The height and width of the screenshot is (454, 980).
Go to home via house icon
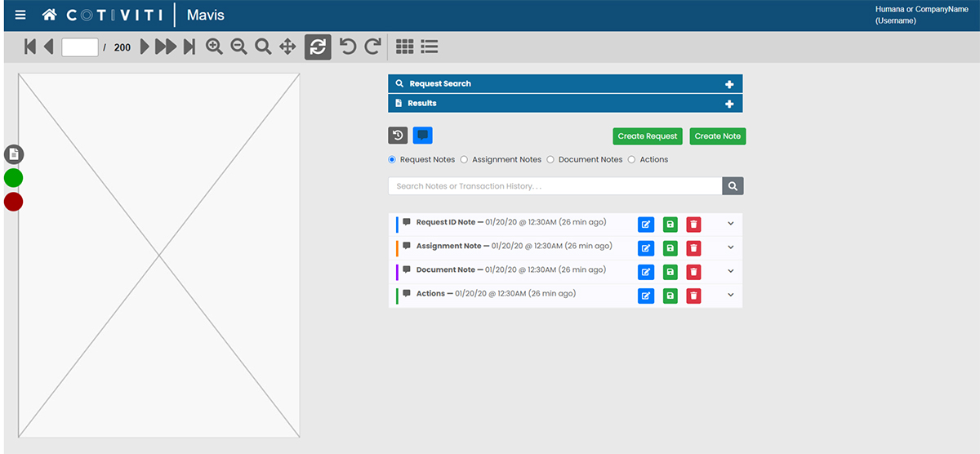point(50,15)
